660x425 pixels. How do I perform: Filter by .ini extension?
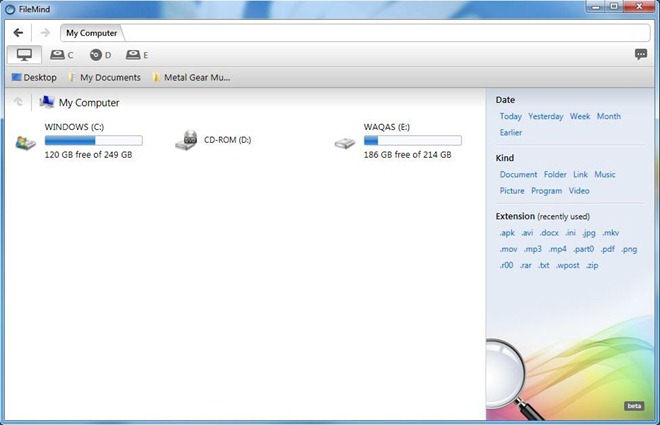570,233
